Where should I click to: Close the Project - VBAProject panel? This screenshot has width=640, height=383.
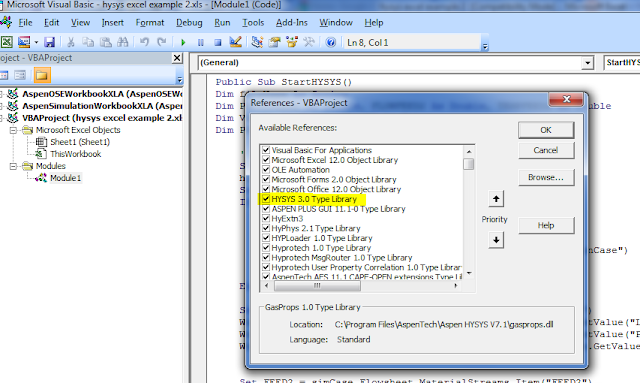point(177,58)
